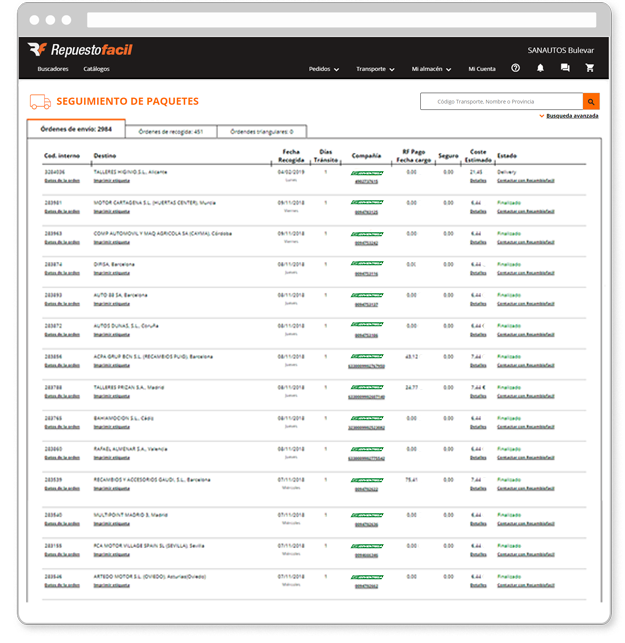Click carrier logo in BAHIAMOCION row
Image resolution: width=625 pixels, height=643 pixels.
point(367,418)
